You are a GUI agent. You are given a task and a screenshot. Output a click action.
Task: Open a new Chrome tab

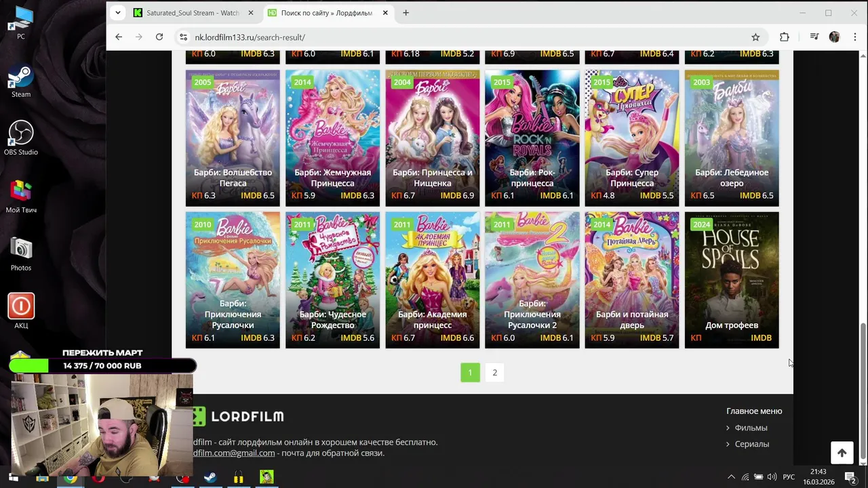pos(406,13)
